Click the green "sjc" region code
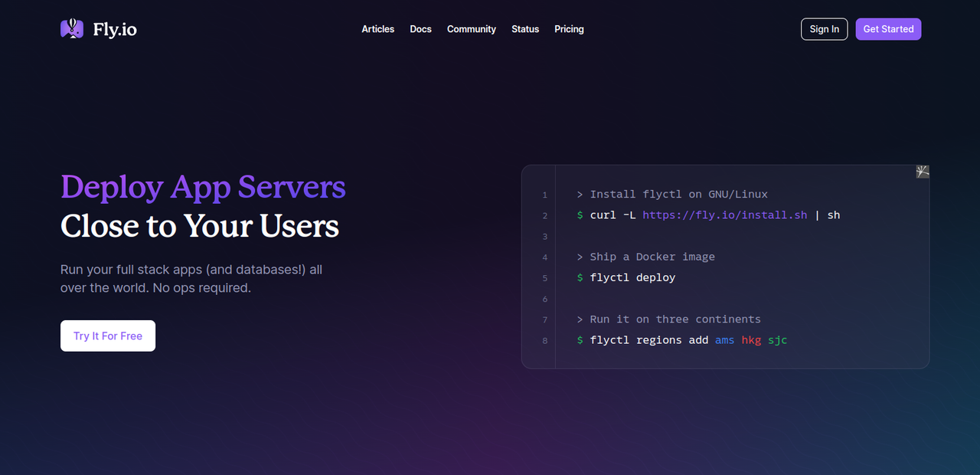The height and width of the screenshot is (475, 980). point(777,339)
